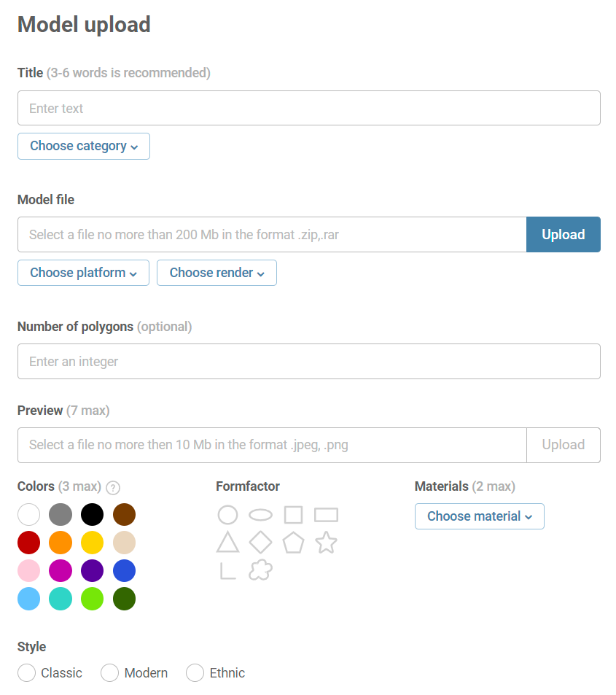Select the diamond formfactor shape

point(260,543)
